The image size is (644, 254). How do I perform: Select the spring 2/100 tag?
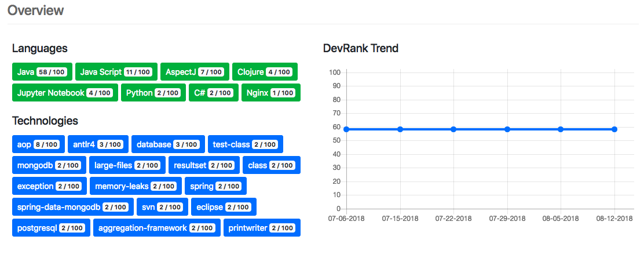(215, 186)
